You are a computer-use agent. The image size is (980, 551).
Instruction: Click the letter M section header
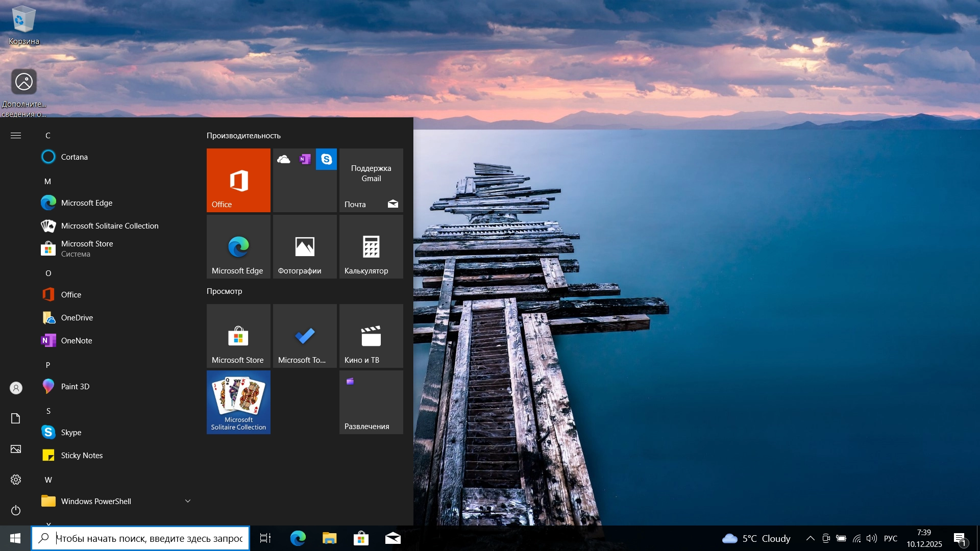click(47, 181)
